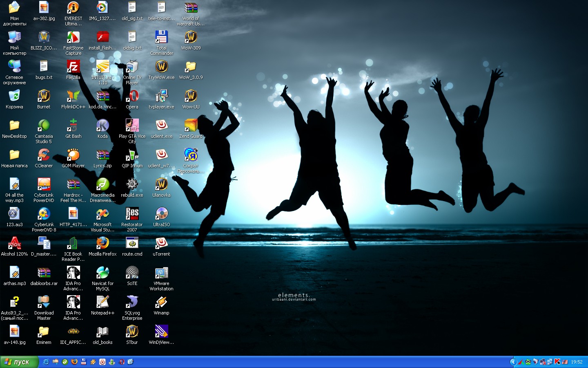Viewport: 588px width, 368px height.
Task: Click the VMware Workstation desktop icon
Action: (x=161, y=273)
